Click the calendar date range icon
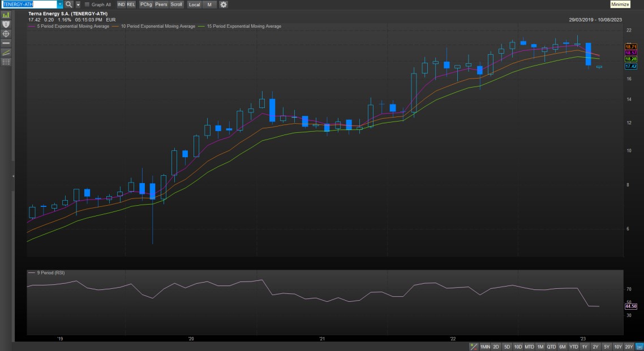The width and height of the screenshot is (644, 351). click(x=639, y=346)
